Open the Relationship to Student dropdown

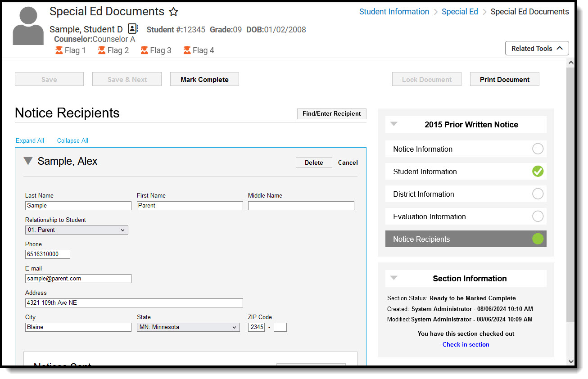pyautogui.click(x=77, y=230)
